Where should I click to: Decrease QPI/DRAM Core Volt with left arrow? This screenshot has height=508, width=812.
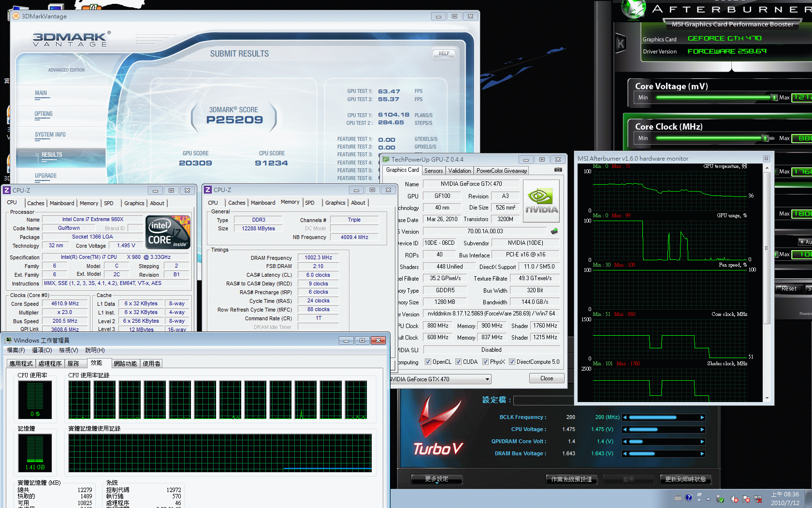625,442
